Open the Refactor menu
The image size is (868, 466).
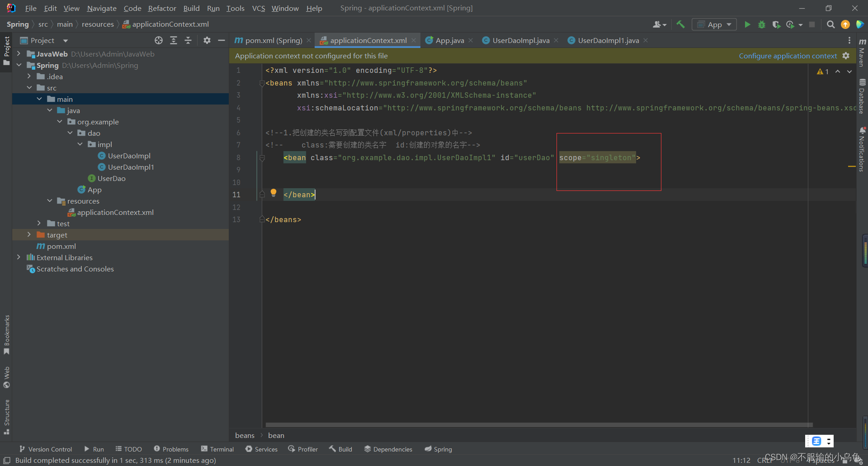[x=162, y=8]
